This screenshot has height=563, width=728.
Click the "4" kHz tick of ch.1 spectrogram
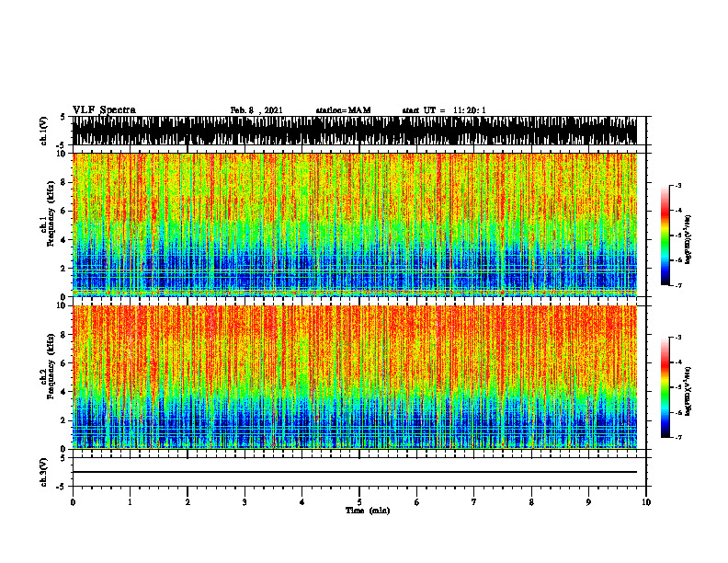(x=63, y=240)
